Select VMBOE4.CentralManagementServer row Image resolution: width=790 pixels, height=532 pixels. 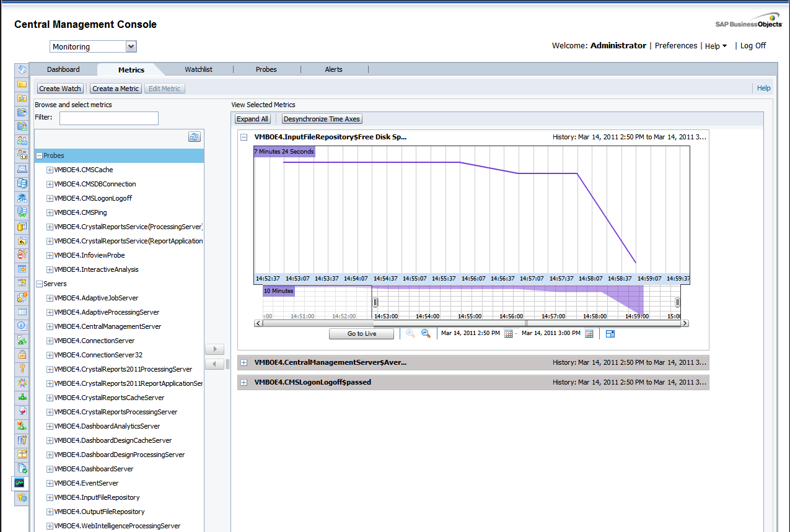[x=108, y=326]
